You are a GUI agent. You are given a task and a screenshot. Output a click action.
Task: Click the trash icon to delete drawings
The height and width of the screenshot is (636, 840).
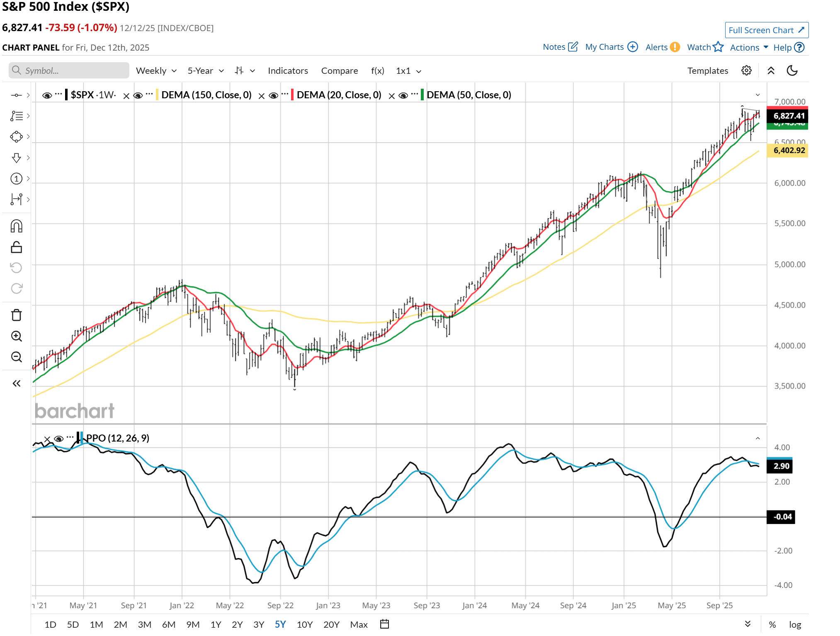tap(17, 315)
